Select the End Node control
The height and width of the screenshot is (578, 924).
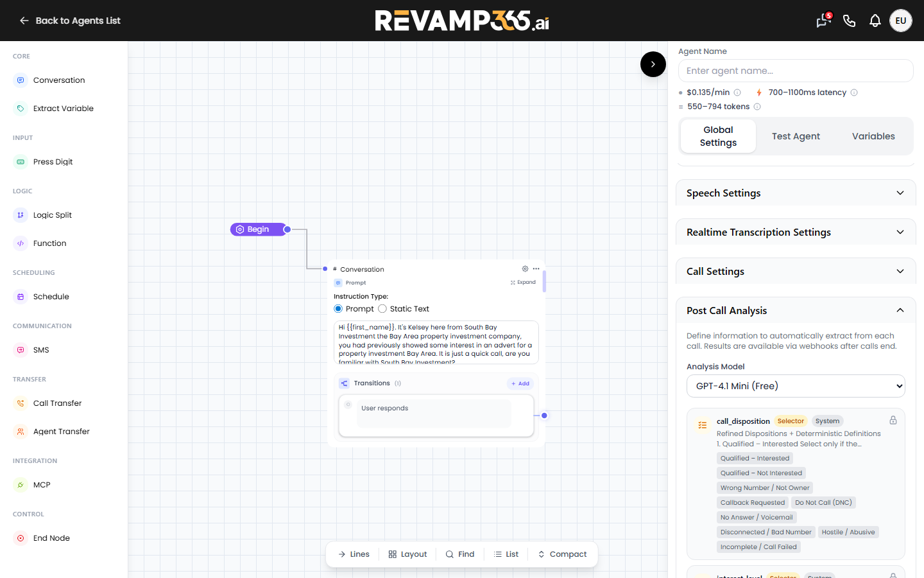point(51,538)
